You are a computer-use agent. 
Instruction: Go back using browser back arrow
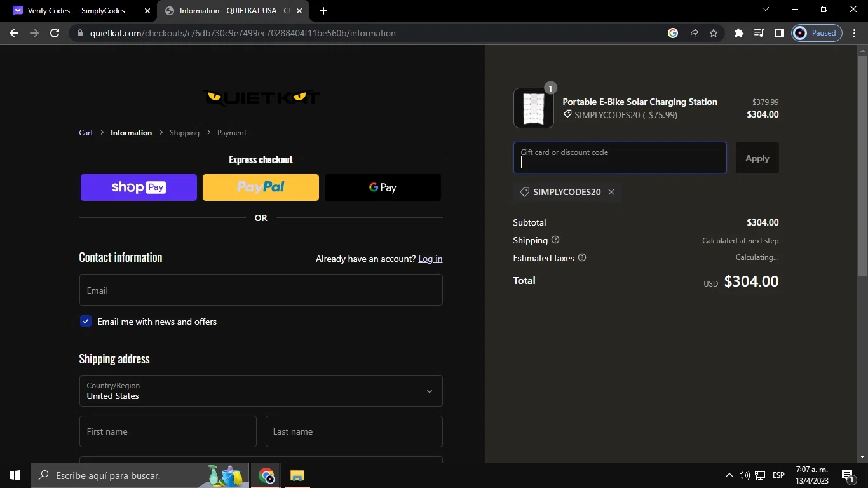(x=14, y=33)
